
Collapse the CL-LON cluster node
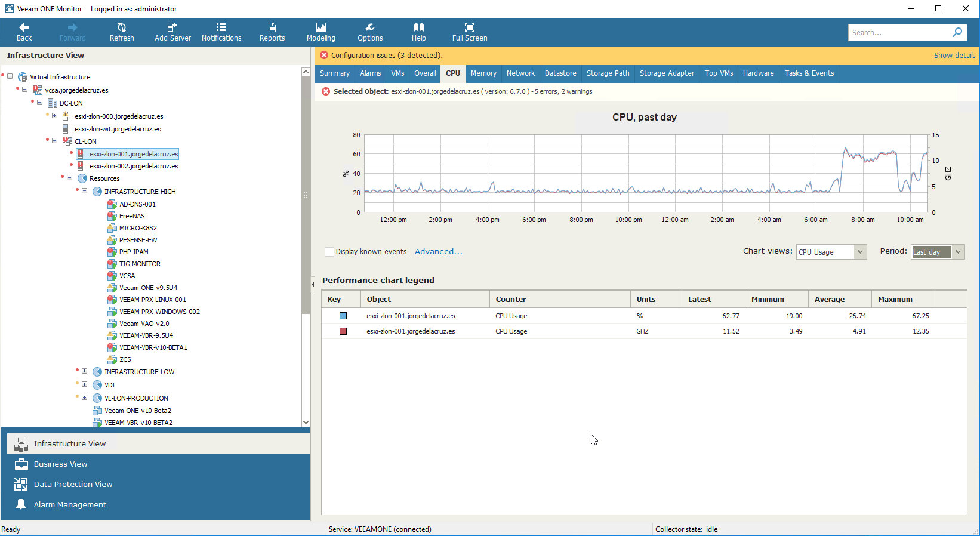(x=55, y=141)
